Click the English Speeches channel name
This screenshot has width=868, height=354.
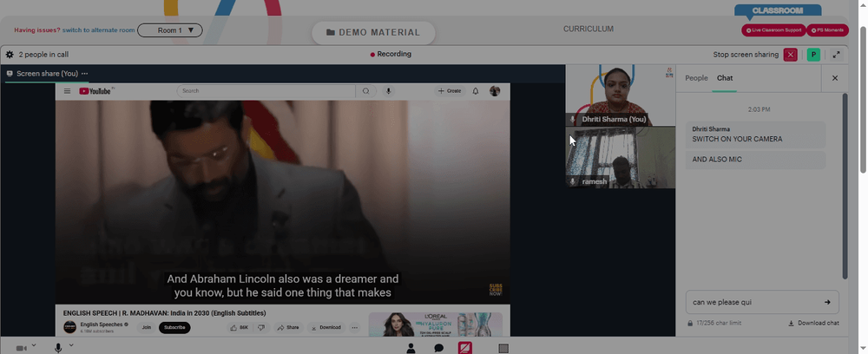click(x=102, y=324)
